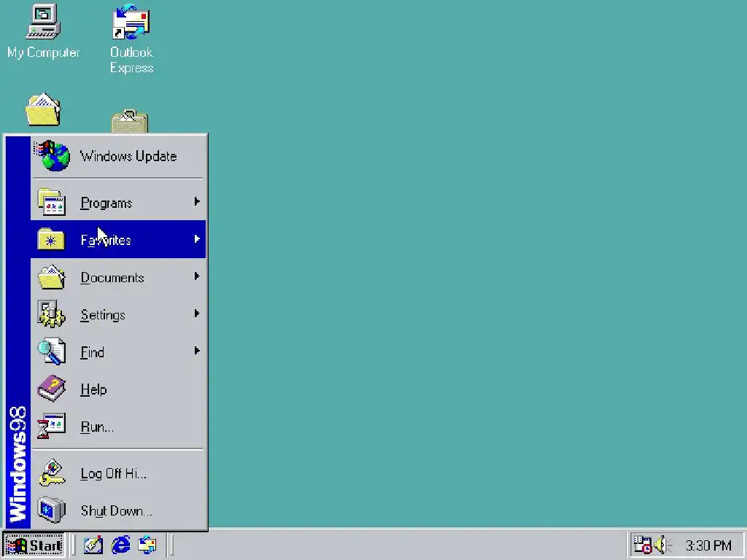Click the Find magnifying glass icon
This screenshot has height=560, width=747.
tap(51, 351)
